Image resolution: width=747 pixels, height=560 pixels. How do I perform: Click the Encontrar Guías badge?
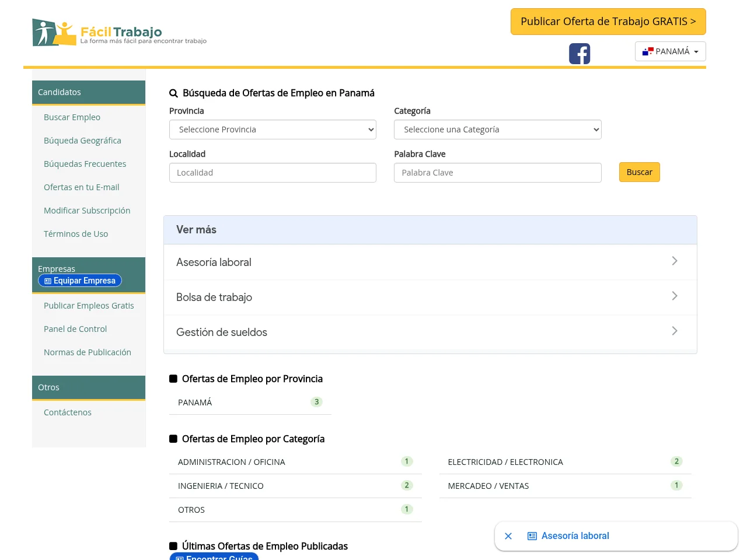(x=214, y=556)
